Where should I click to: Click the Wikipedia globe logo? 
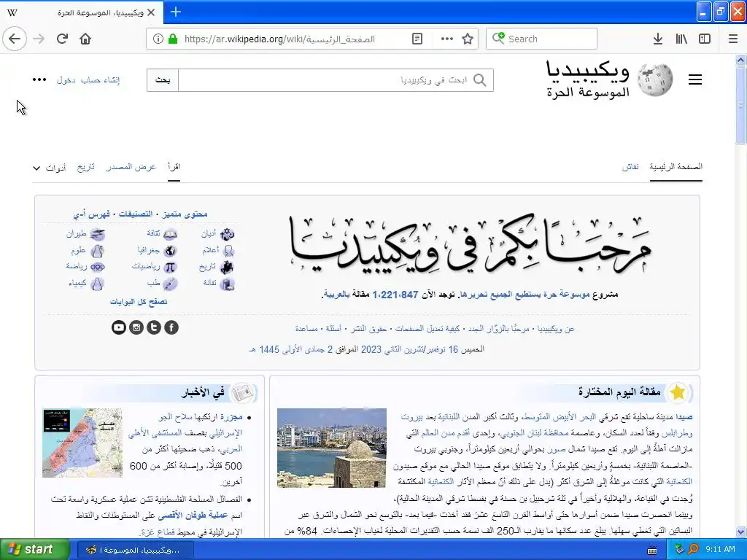655,79
